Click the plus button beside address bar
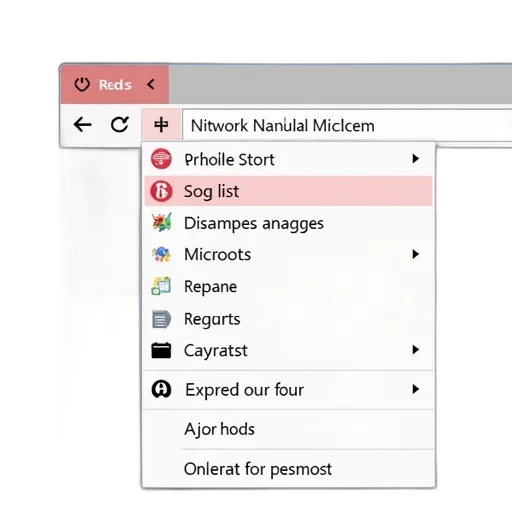This screenshot has height=512, width=512. (x=161, y=125)
